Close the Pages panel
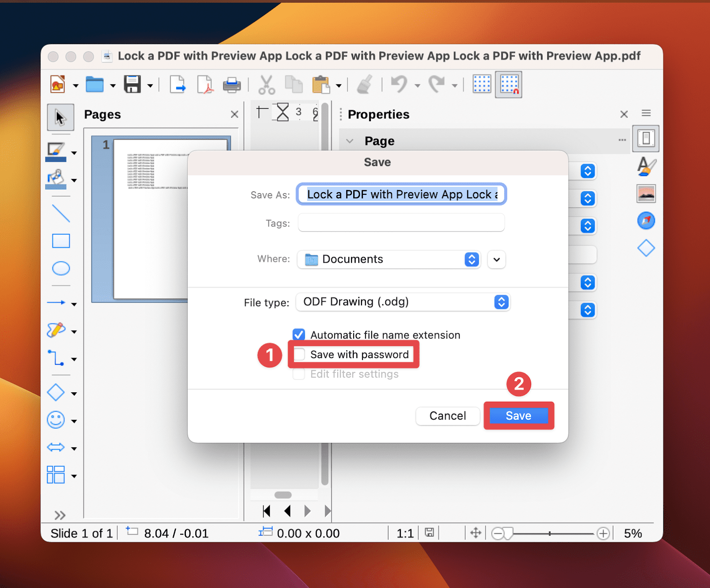 point(235,114)
